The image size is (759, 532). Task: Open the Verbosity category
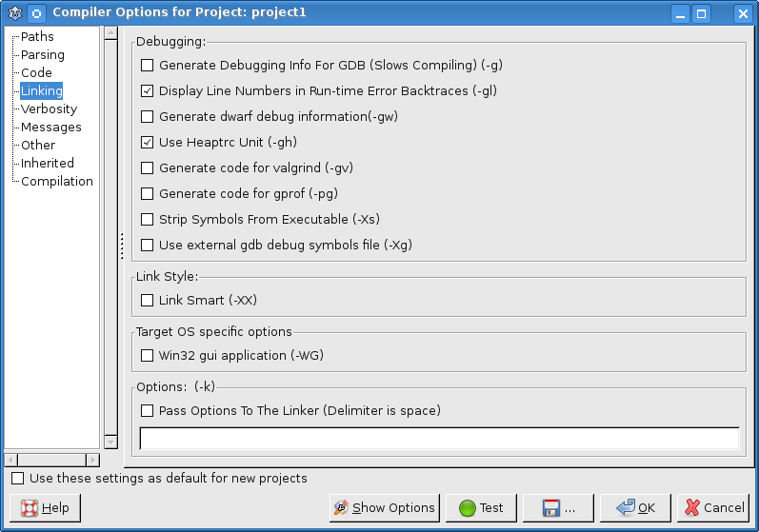[x=49, y=108]
